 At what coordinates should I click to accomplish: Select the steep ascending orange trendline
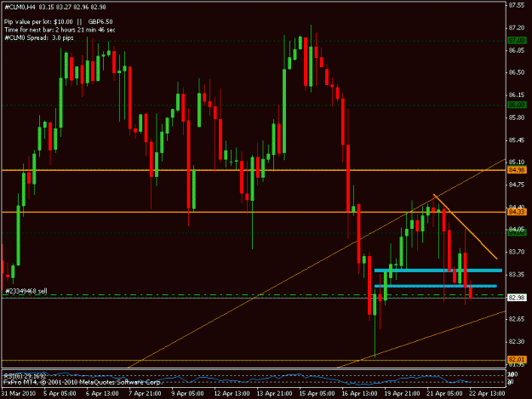coord(317,263)
